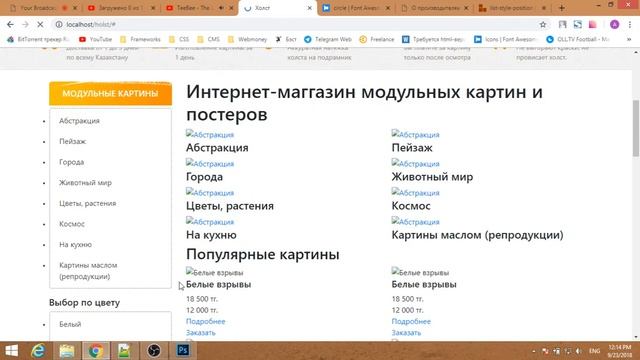Image resolution: width=640 pixels, height=360 pixels.
Task: Click the Популярные картины heading
Action: pos(262,254)
